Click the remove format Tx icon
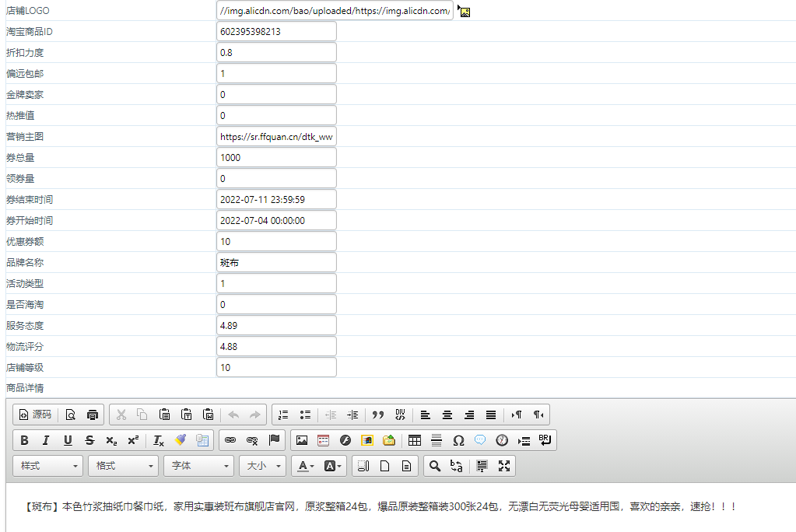 click(x=159, y=440)
